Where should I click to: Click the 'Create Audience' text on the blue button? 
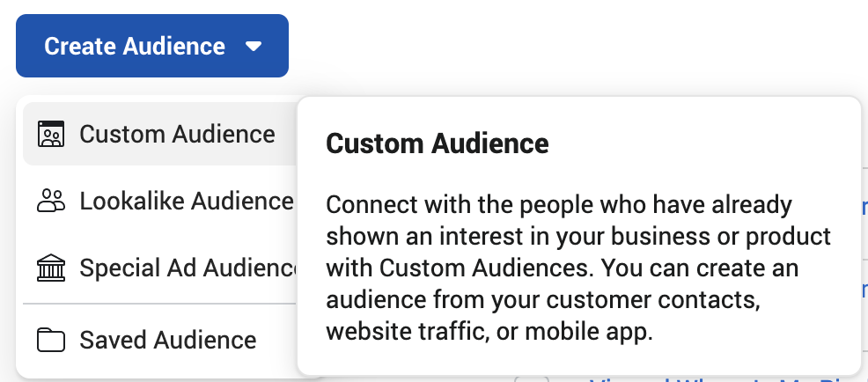pyautogui.click(x=135, y=46)
